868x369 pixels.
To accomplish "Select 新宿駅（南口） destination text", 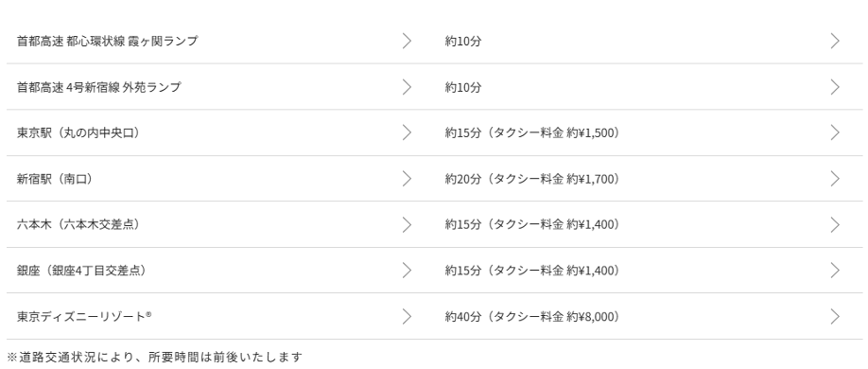I will 55,179.
